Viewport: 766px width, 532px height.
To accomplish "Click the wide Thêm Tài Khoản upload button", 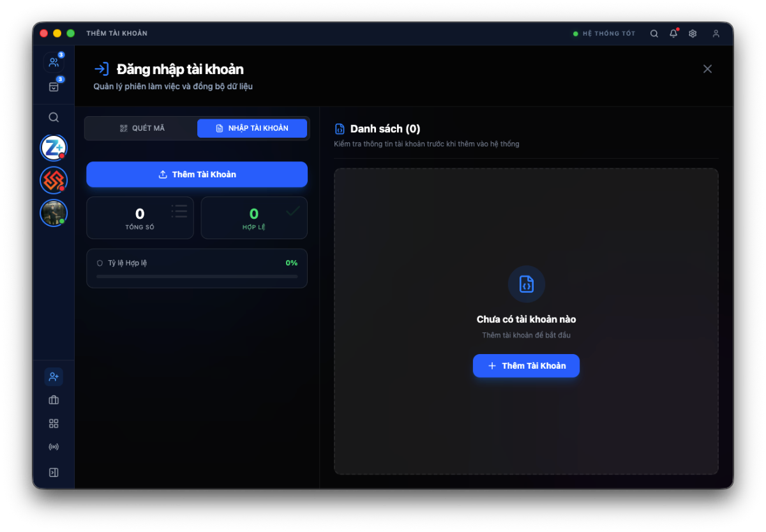I will click(x=197, y=174).
